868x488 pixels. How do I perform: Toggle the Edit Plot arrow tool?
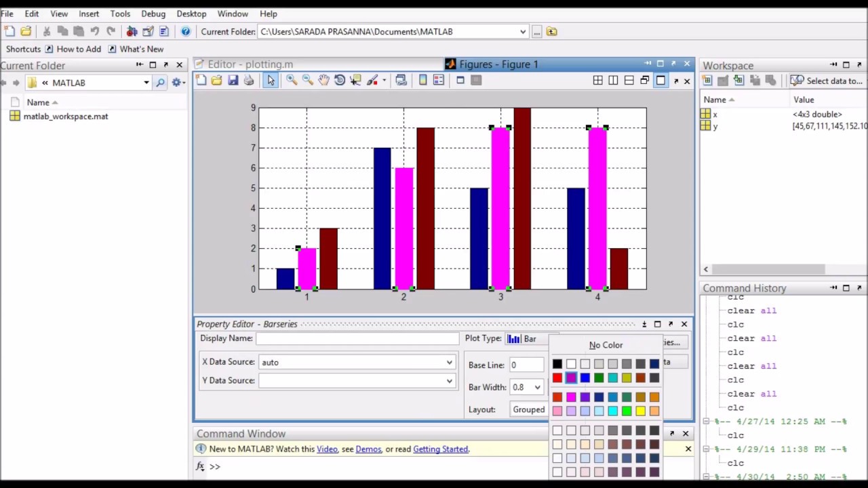271,80
